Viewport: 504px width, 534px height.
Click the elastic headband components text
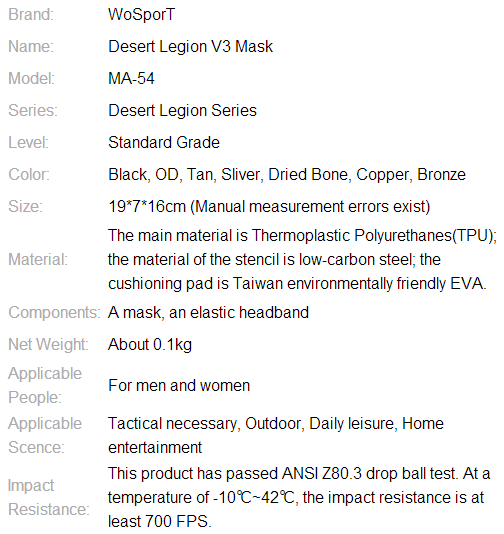(x=208, y=312)
